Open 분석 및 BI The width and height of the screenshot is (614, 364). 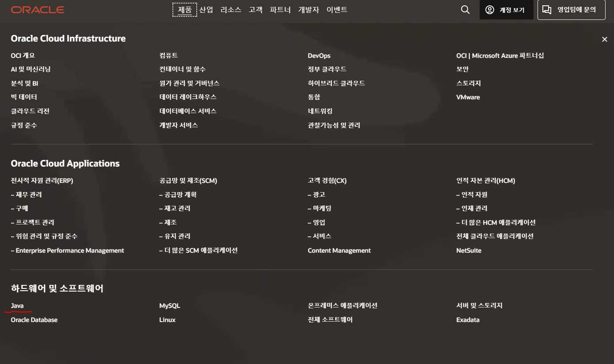[25, 83]
